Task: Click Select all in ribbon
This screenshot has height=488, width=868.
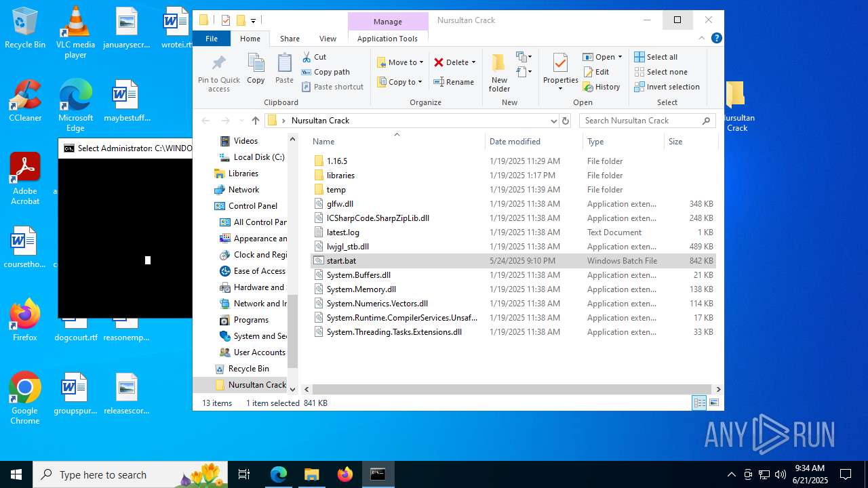Action: pyautogui.click(x=656, y=57)
